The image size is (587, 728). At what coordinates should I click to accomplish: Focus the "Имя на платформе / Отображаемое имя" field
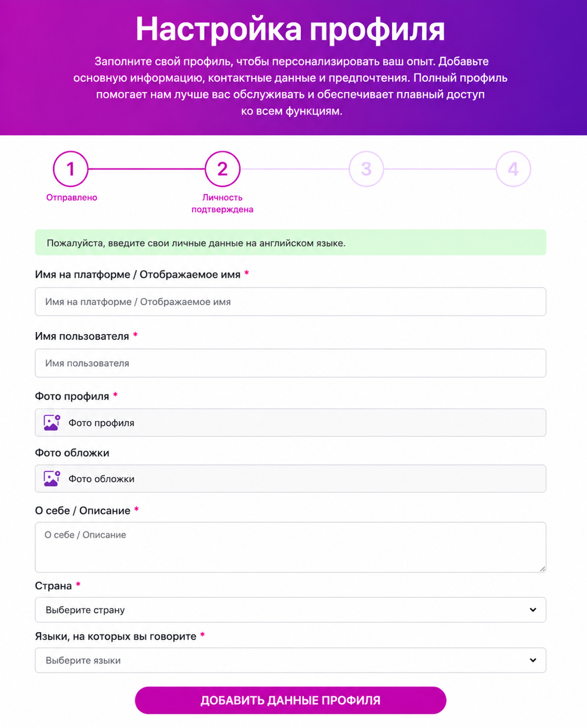(x=290, y=302)
